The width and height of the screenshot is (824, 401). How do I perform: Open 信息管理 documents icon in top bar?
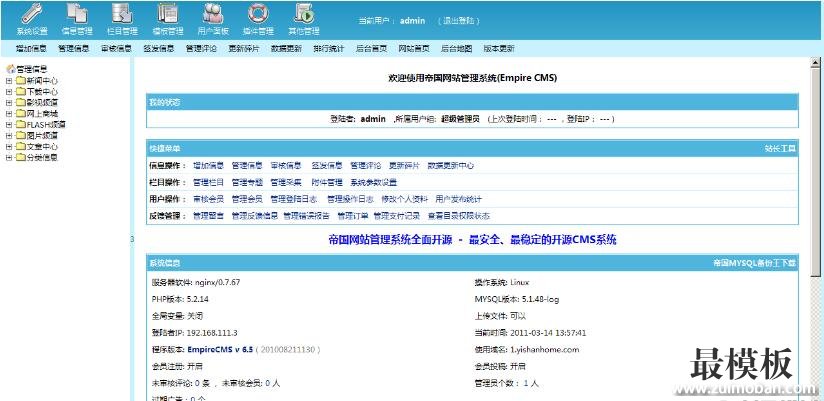click(77, 13)
